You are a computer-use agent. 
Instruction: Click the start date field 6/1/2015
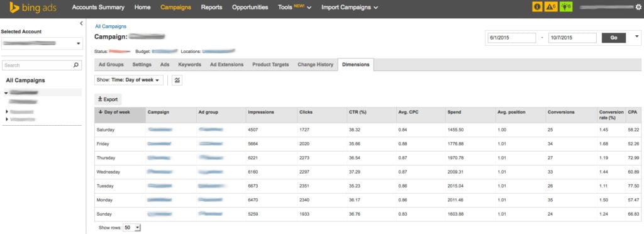[x=511, y=38]
